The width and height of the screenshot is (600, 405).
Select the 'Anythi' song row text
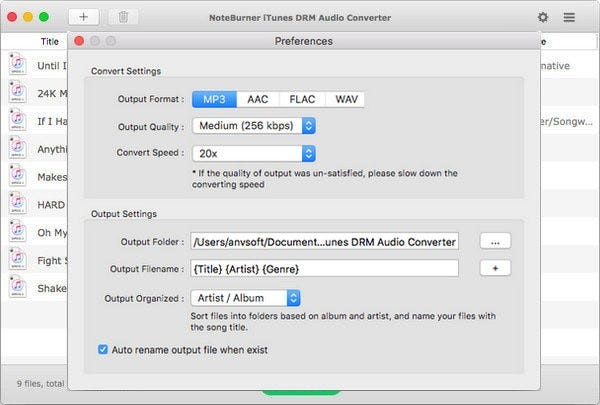(x=52, y=149)
